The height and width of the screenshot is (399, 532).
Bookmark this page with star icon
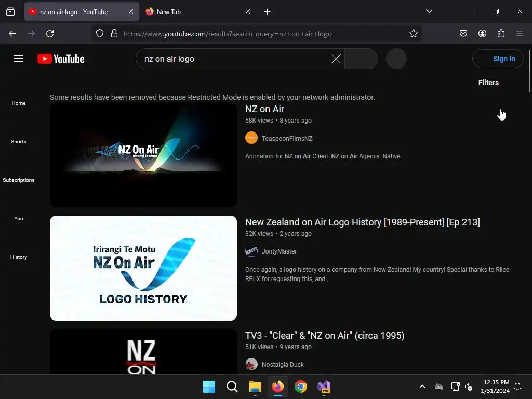413,34
